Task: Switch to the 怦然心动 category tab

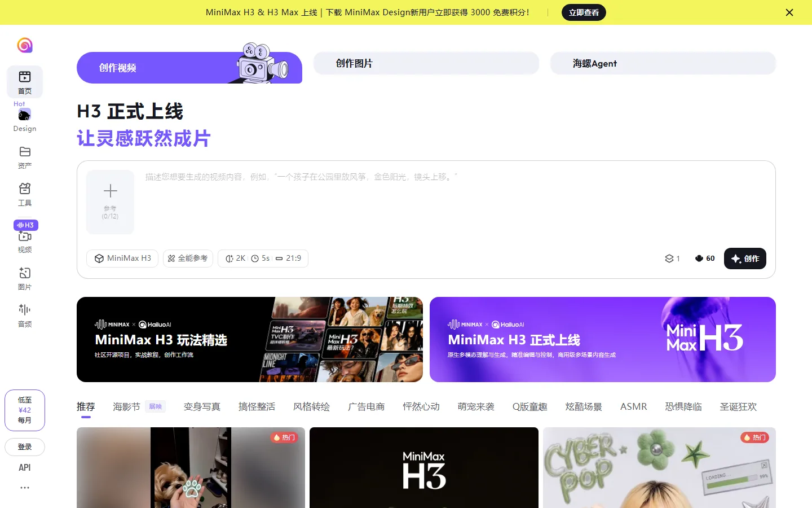Action: pyautogui.click(x=421, y=406)
